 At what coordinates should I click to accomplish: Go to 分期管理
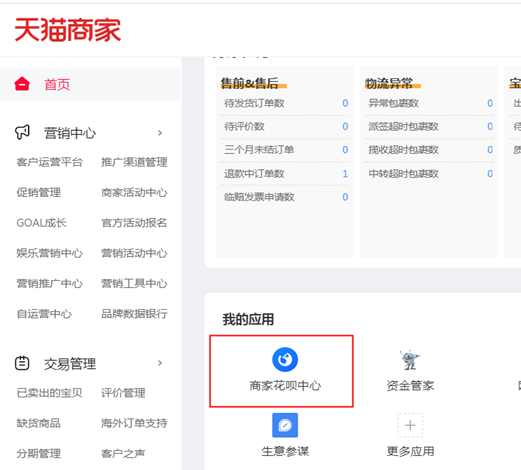coord(39,454)
